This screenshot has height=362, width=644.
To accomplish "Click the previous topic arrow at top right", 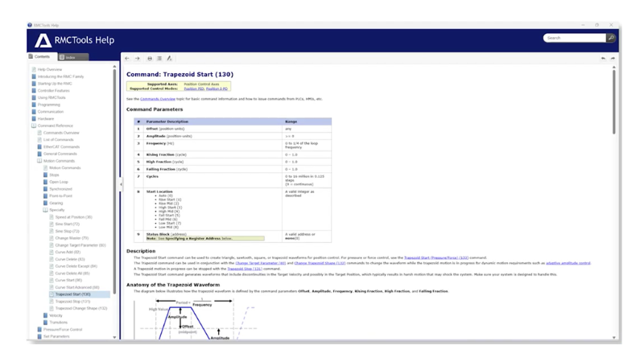I will point(603,58).
